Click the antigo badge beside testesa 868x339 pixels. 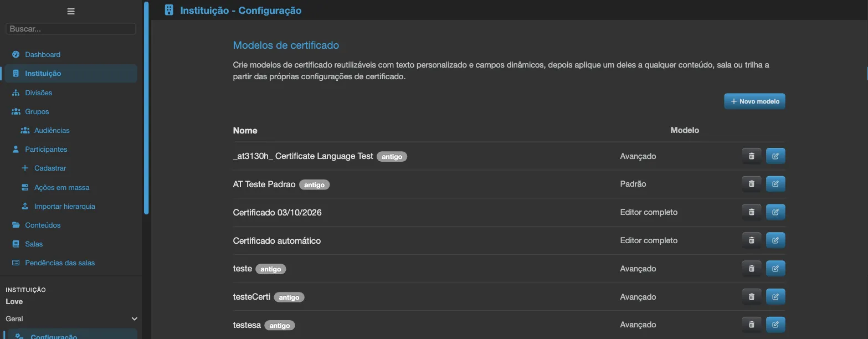pyautogui.click(x=280, y=326)
